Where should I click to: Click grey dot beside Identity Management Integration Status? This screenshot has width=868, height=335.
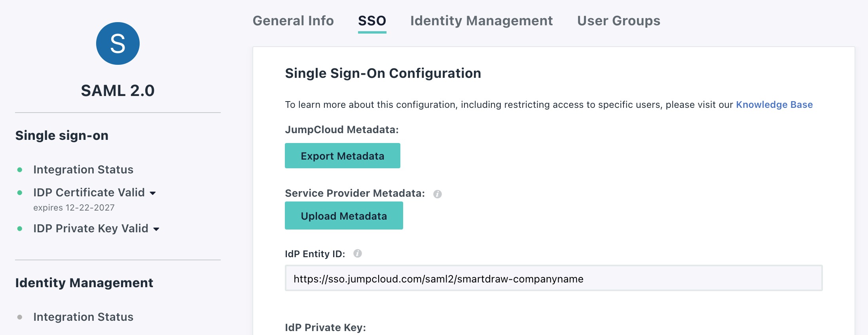(x=20, y=317)
